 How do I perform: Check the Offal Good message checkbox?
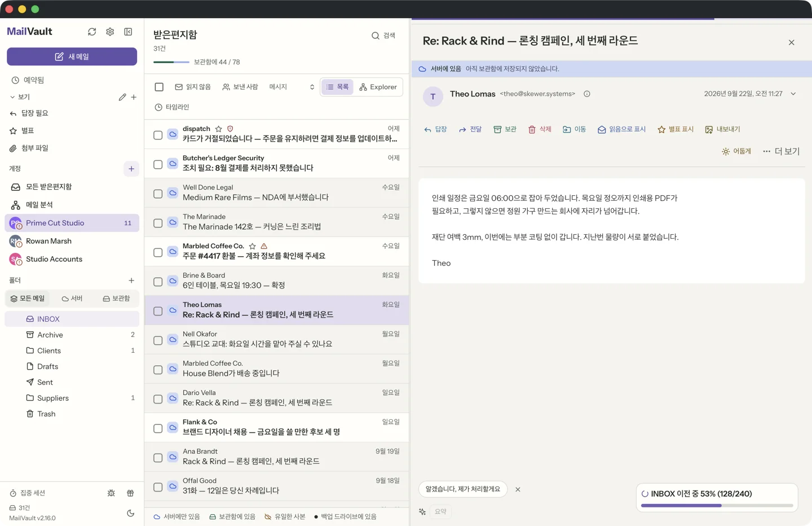pyautogui.click(x=158, y=487)
